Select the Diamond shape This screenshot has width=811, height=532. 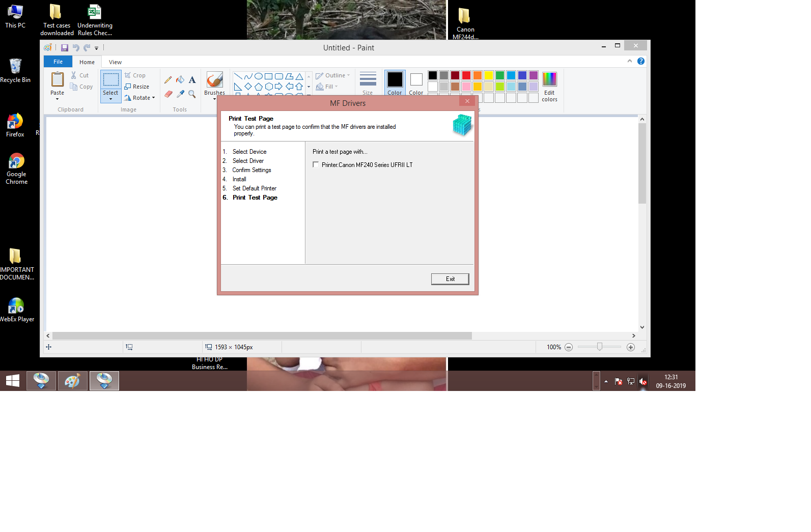pos(248,87)
